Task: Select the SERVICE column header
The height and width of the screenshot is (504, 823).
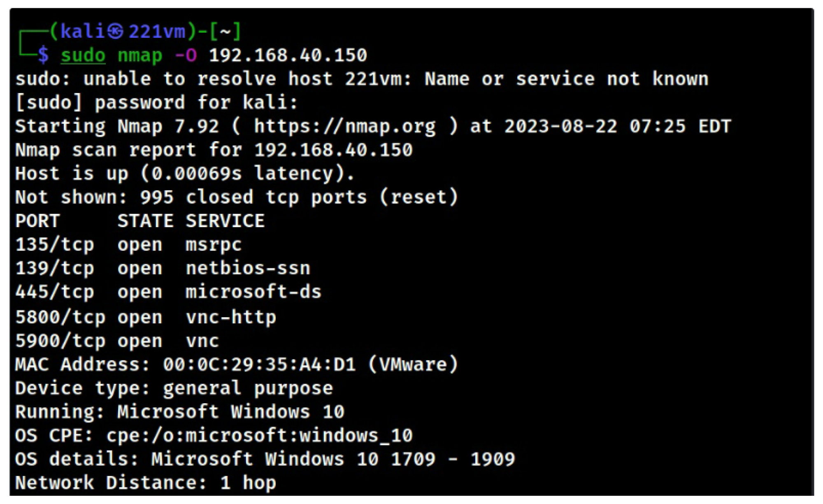Action: click(x=225, y=221)
